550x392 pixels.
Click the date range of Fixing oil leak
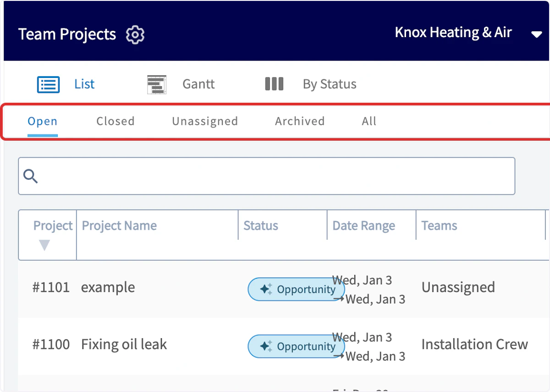(x=369, y=347)
